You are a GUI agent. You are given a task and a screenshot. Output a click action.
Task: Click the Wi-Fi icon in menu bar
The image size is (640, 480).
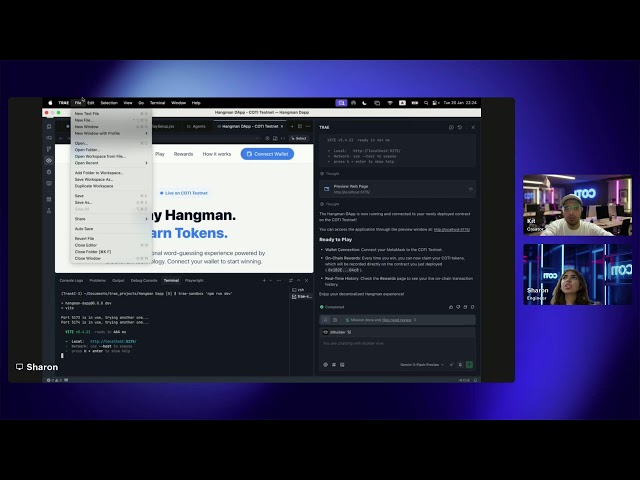click(390, 103)
